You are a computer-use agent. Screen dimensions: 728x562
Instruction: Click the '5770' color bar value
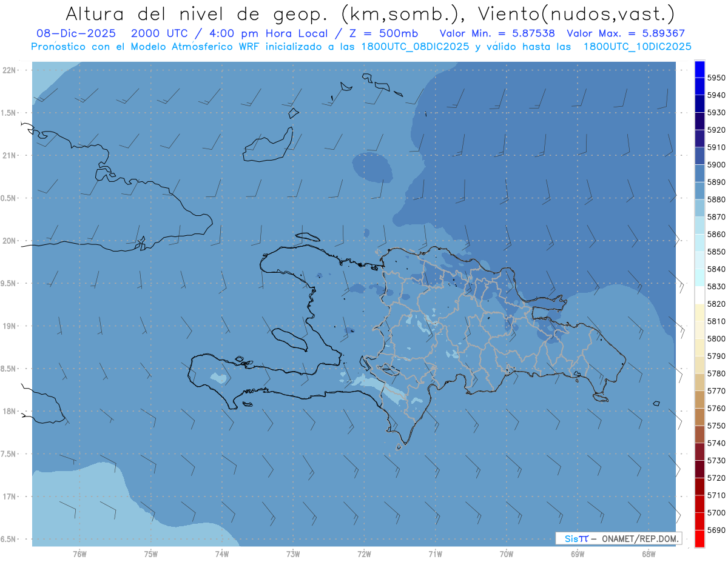(716, 391)
